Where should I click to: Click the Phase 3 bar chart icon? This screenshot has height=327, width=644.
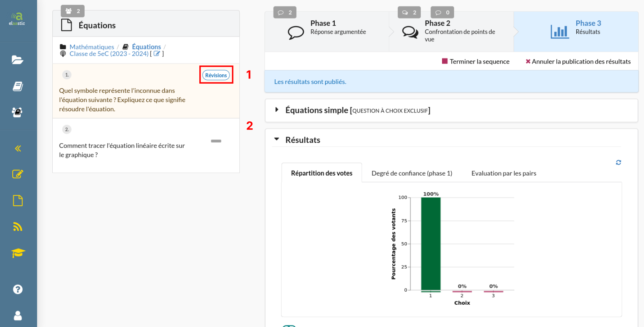click(560, 32)
